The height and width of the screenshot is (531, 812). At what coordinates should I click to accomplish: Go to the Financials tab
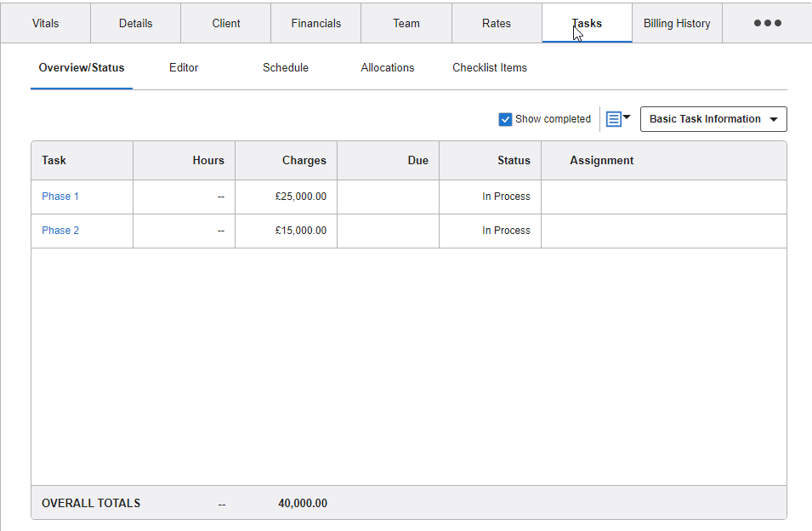click(x=316, y=23)
